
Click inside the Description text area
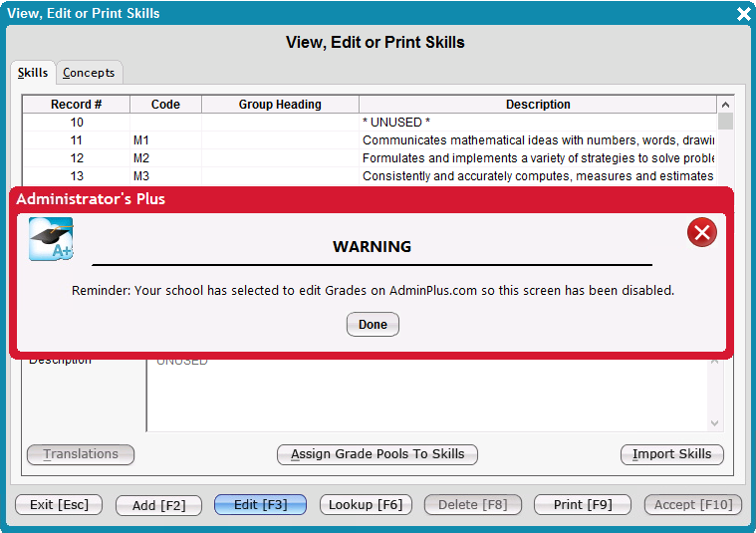pos(426,396)
